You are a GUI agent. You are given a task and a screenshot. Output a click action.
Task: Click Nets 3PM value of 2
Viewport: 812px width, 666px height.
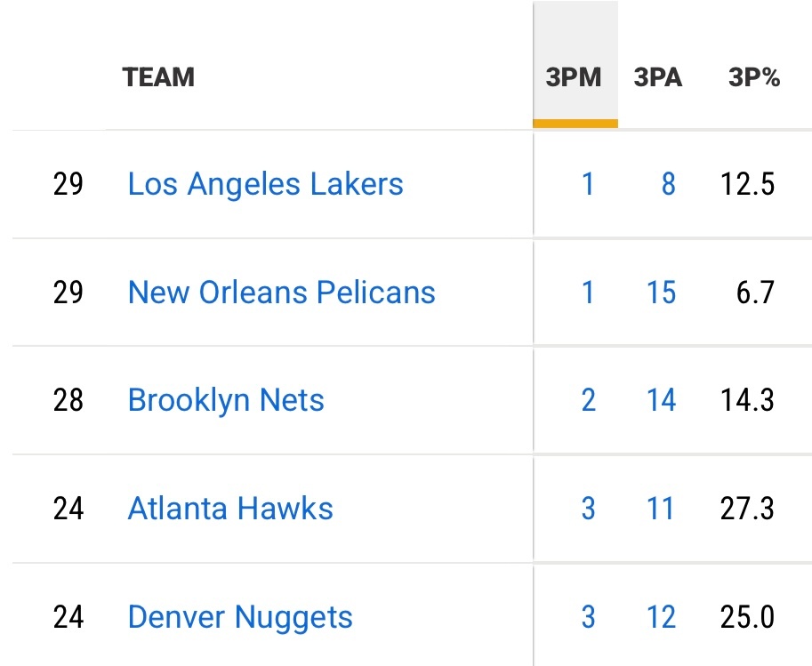point(588,400)
